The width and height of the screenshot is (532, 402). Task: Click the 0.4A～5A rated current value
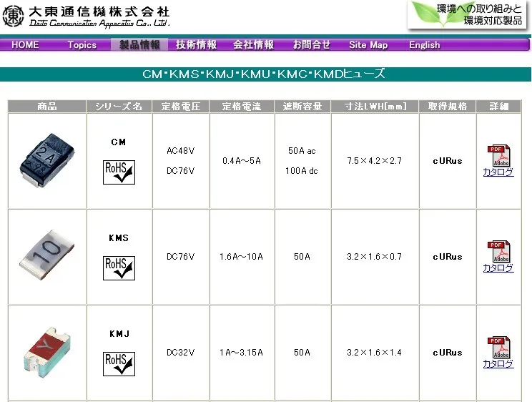click(242, 161)
